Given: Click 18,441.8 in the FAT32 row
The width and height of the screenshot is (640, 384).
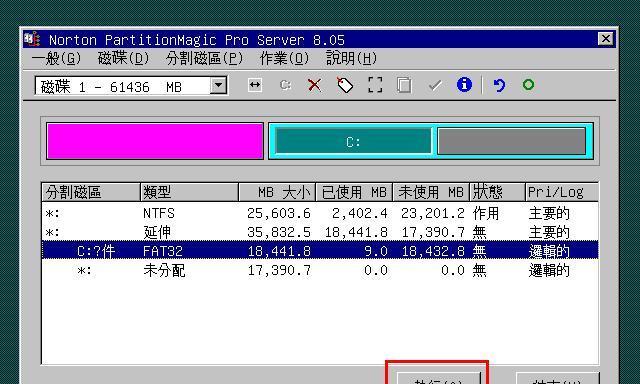Looking at the screenshot, I should tap(279, 251).
